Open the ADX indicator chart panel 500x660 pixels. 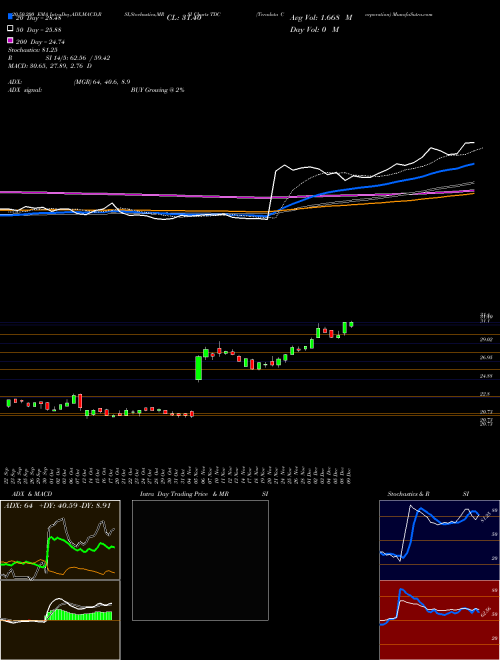tap(60, 540)
